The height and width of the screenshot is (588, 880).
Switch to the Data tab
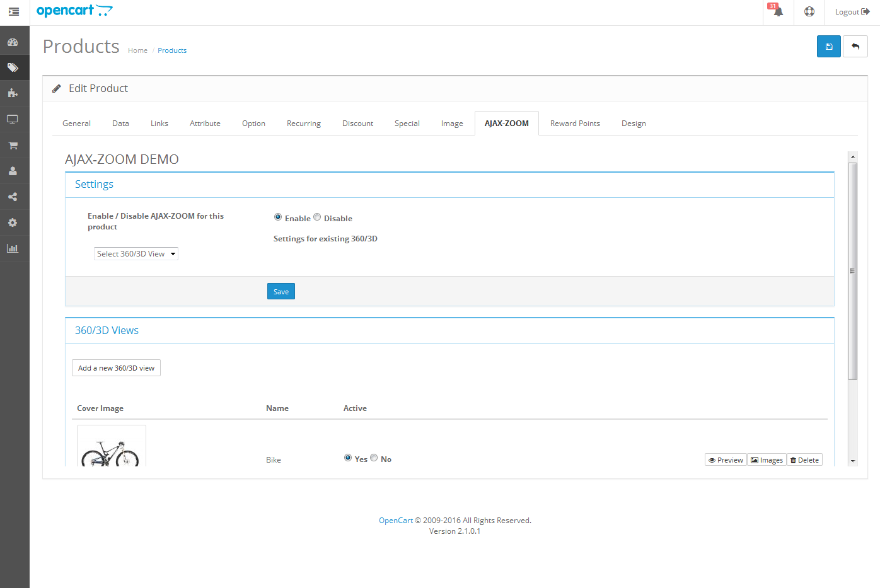[x=120, y=124]
